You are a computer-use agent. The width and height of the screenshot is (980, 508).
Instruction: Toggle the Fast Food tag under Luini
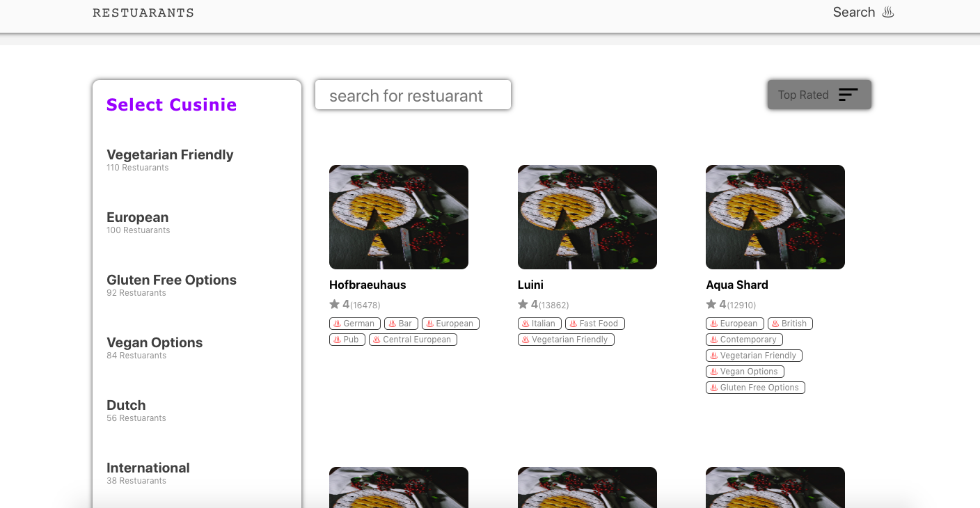click(x=594, y=323)
